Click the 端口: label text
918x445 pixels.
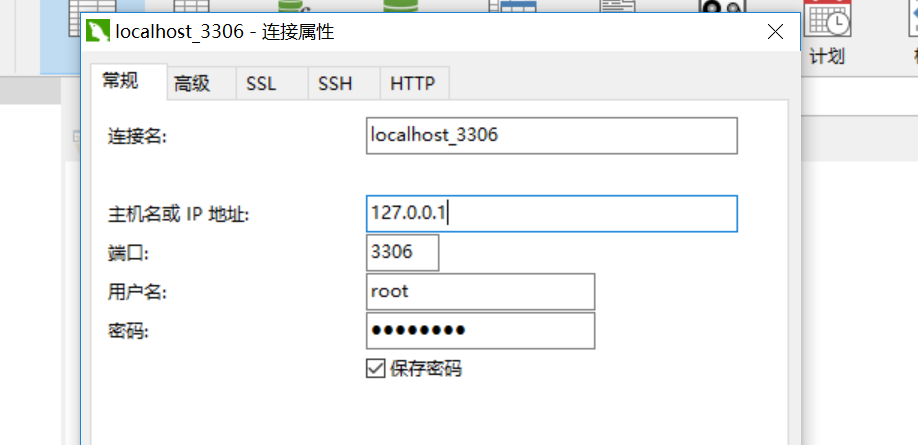(x=128, y=254)
